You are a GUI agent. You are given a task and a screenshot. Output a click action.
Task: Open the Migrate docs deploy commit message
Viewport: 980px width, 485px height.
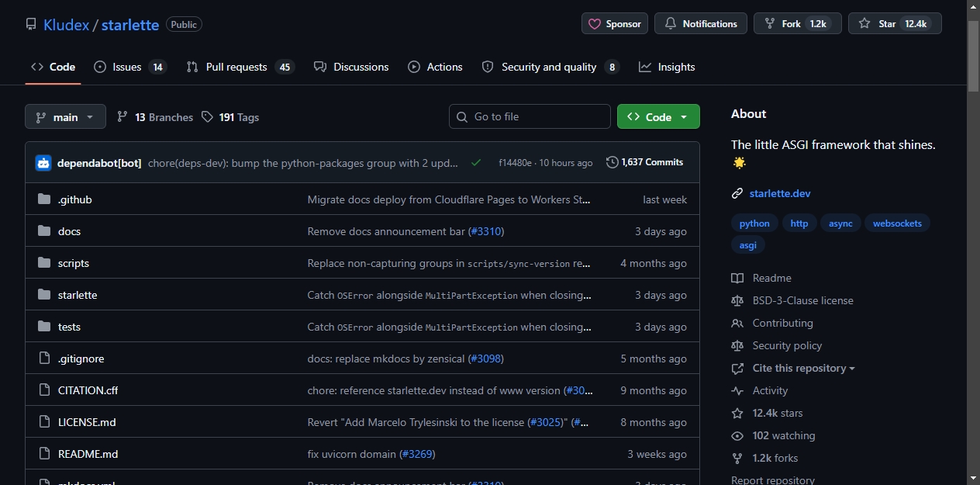450,199
